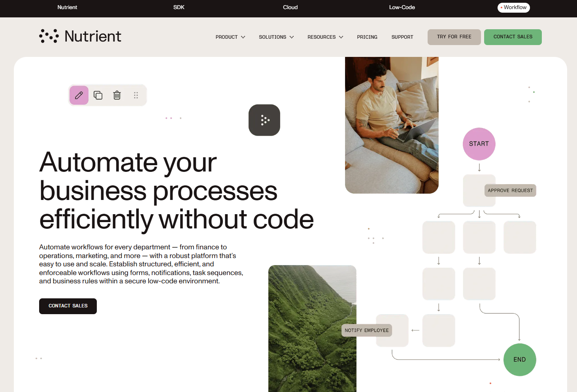Click the black Contact Sales hero button
Image resolution: width=577 pixels, height=392 pixels.
coord(68,306)
